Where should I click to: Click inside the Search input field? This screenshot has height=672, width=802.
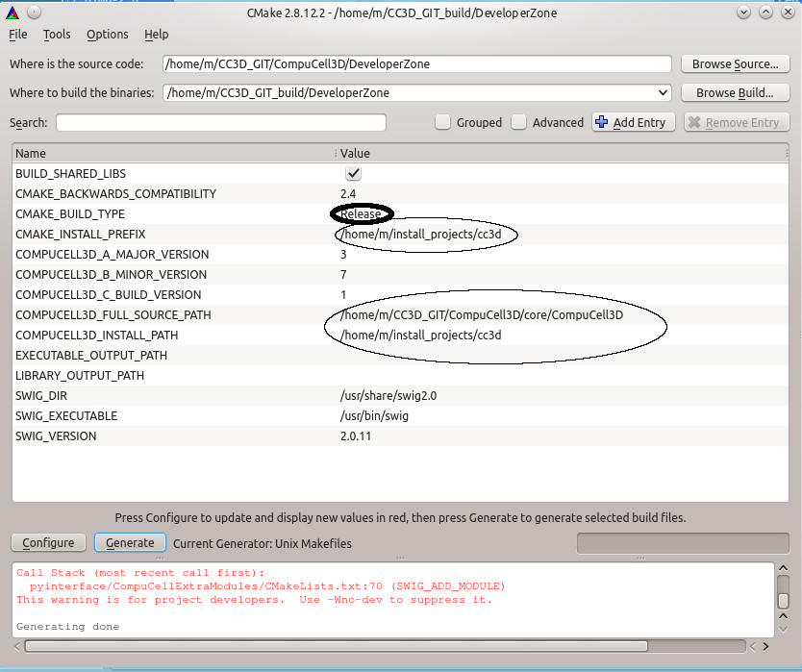[221, 123]
